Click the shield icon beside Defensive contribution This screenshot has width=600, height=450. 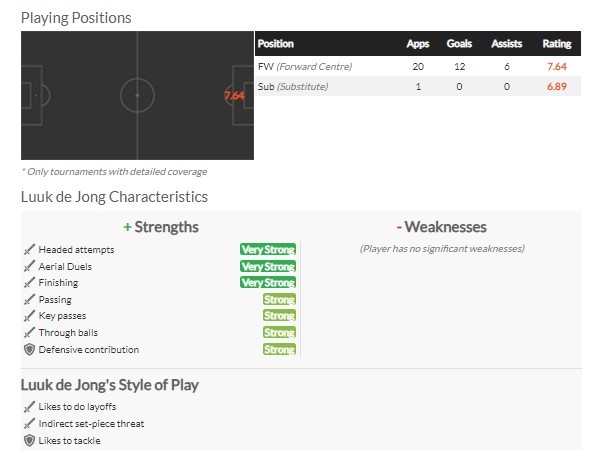tap(29, 349)
